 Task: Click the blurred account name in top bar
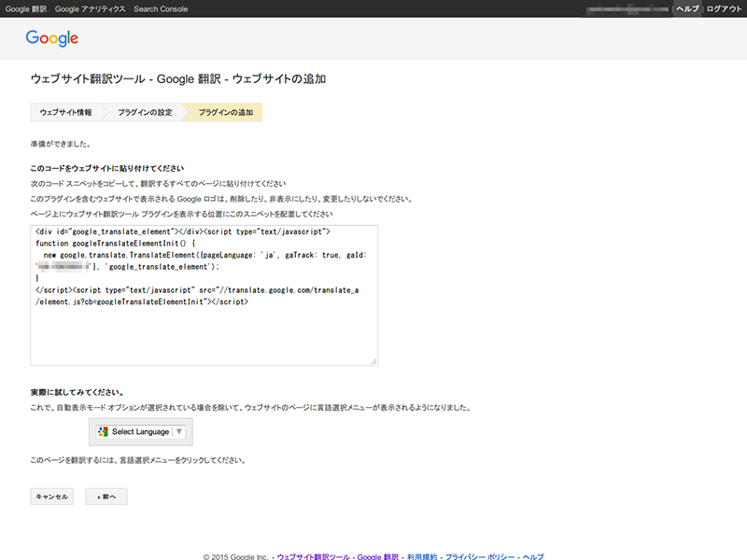pos(627,9)
